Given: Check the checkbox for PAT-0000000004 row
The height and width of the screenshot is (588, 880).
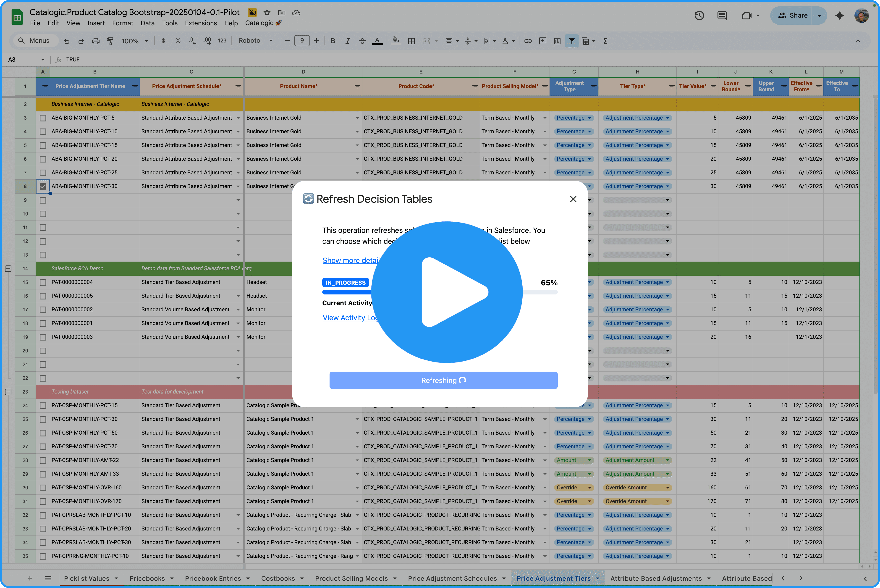Looking at the screenshot, I should [x=43, y=282].
